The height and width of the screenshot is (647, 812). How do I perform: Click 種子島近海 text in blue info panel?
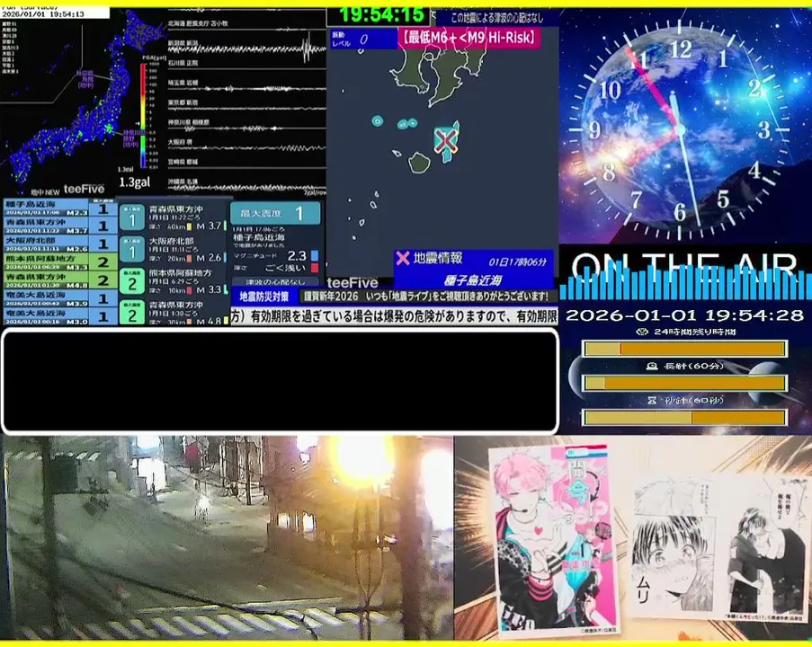pyautogui.click(x=472, y=280)
